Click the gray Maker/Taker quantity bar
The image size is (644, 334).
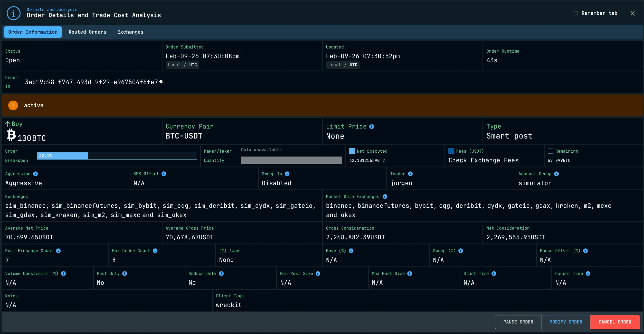click(x=292, y=160)
